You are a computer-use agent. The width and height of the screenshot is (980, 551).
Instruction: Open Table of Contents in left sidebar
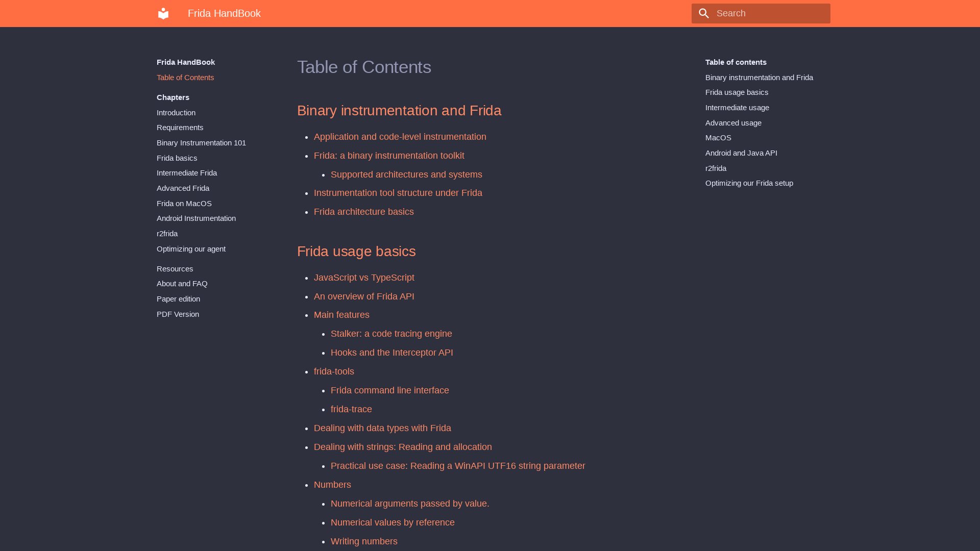(x=185, y=78)
